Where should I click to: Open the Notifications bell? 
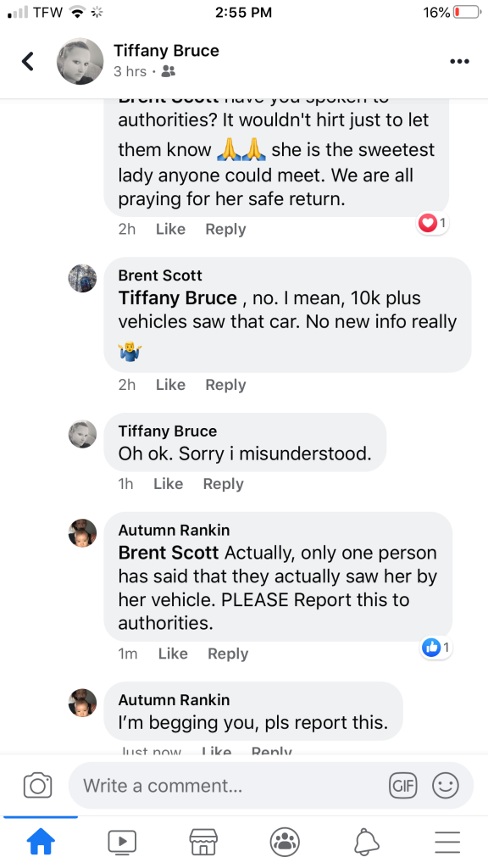(366, 842)
